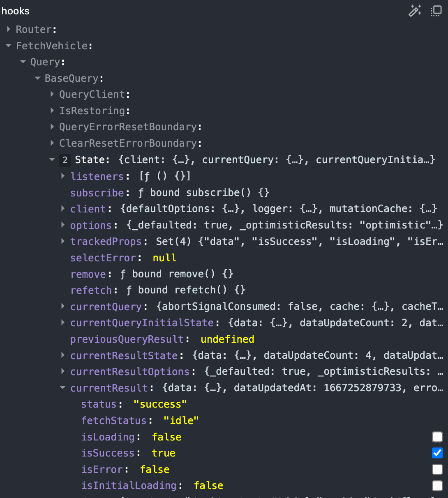Click the fetchStatus "idle" value
Viewport: 448px width, 498px height.
pos(181,420)
